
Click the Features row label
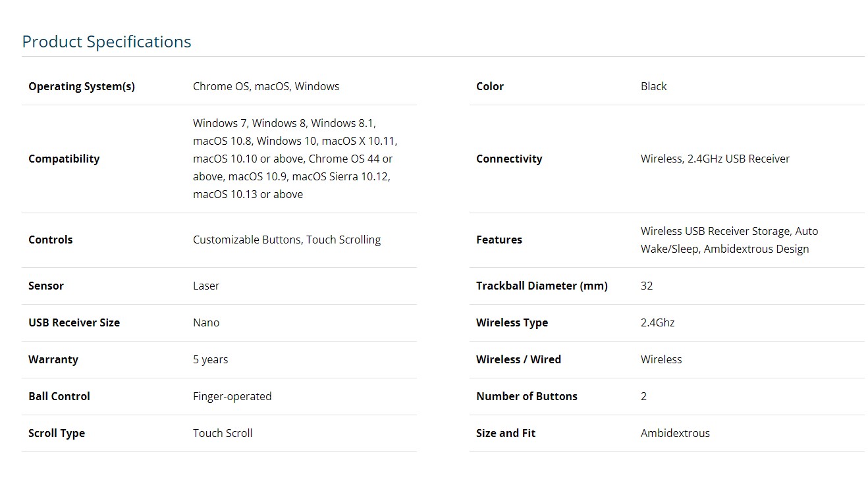tap(499, 240)
